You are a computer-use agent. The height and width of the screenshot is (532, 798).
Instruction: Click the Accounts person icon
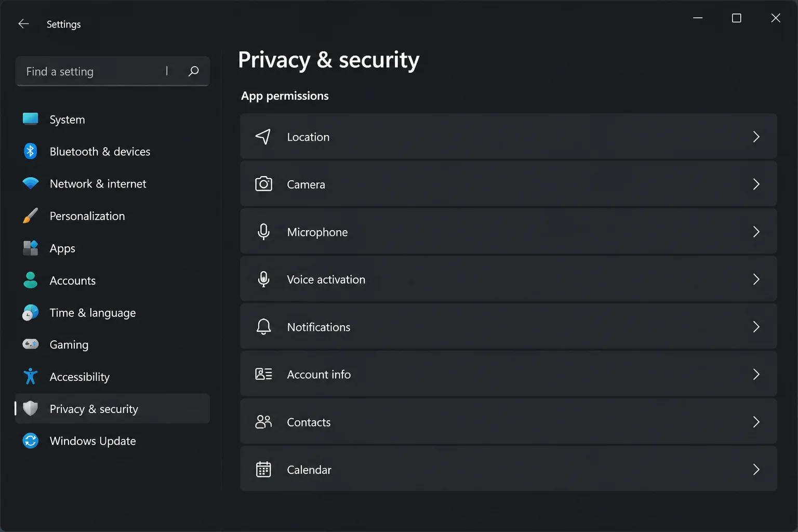31,280
